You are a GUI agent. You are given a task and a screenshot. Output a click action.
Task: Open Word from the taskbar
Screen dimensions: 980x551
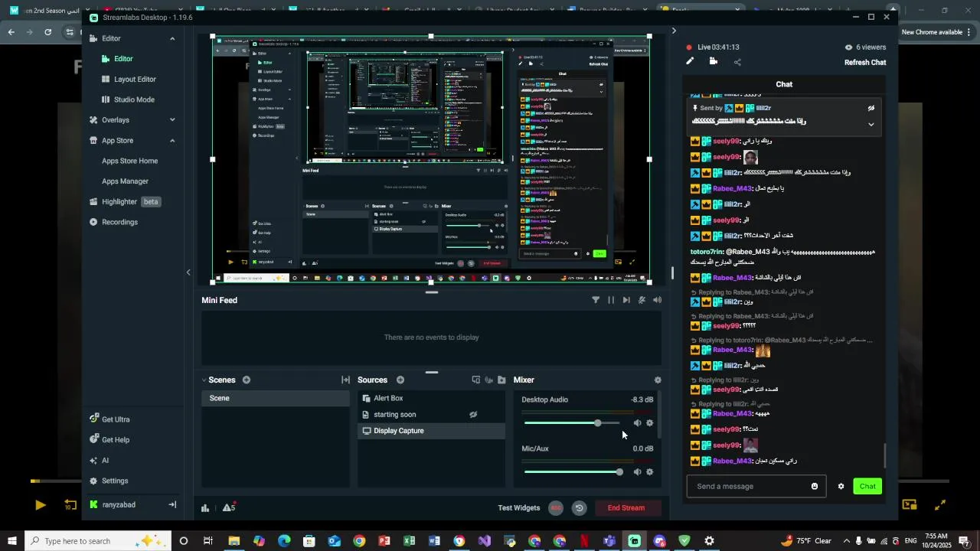coord(435,541)
